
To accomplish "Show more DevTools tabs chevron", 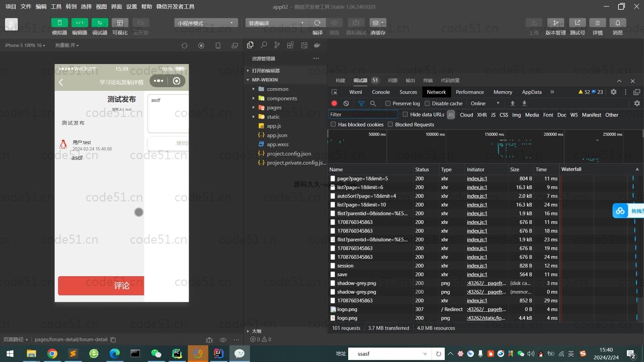I will coord(552,92).
